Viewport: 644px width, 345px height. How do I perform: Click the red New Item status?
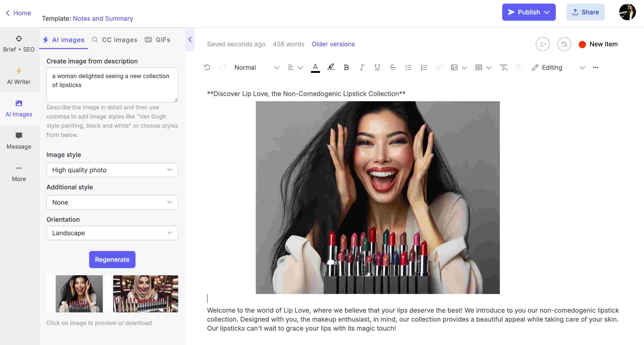coord(598,44)
